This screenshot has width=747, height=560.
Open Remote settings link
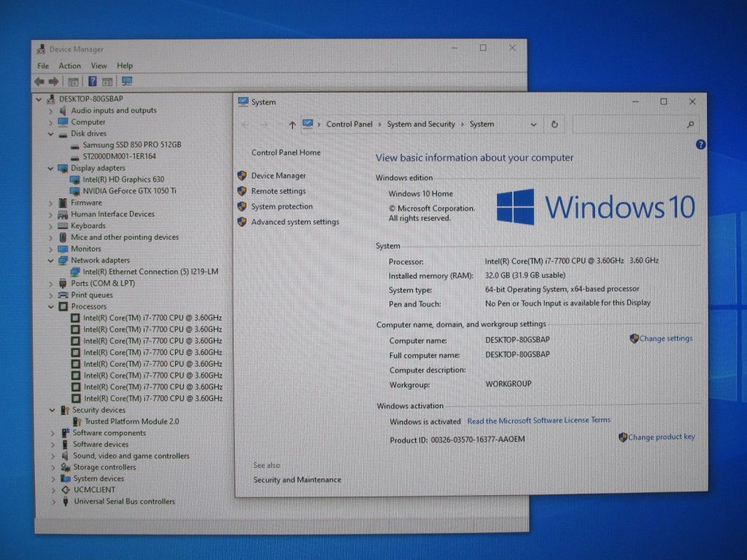tap(279, 191)
